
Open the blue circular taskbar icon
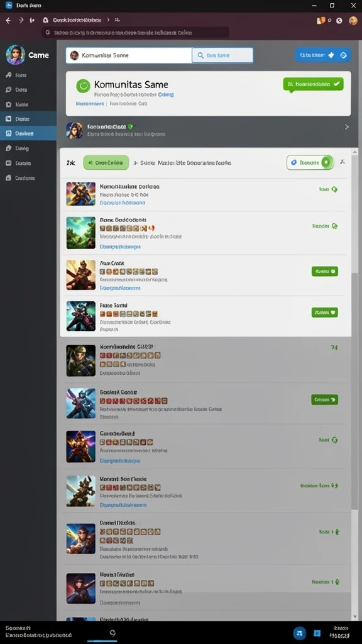[x=300, y=633]
